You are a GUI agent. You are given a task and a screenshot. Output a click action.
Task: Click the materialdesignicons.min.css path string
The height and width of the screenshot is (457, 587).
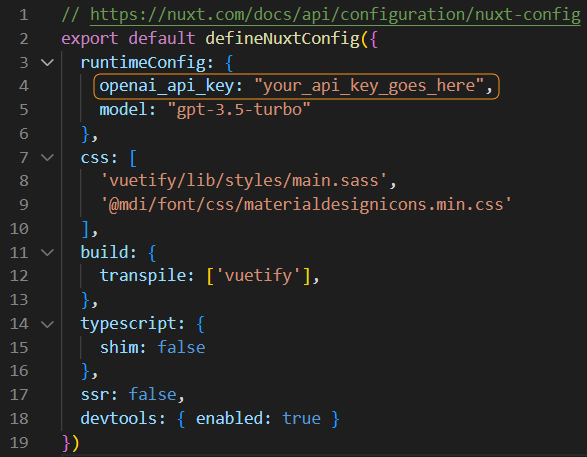click(306, 205)
